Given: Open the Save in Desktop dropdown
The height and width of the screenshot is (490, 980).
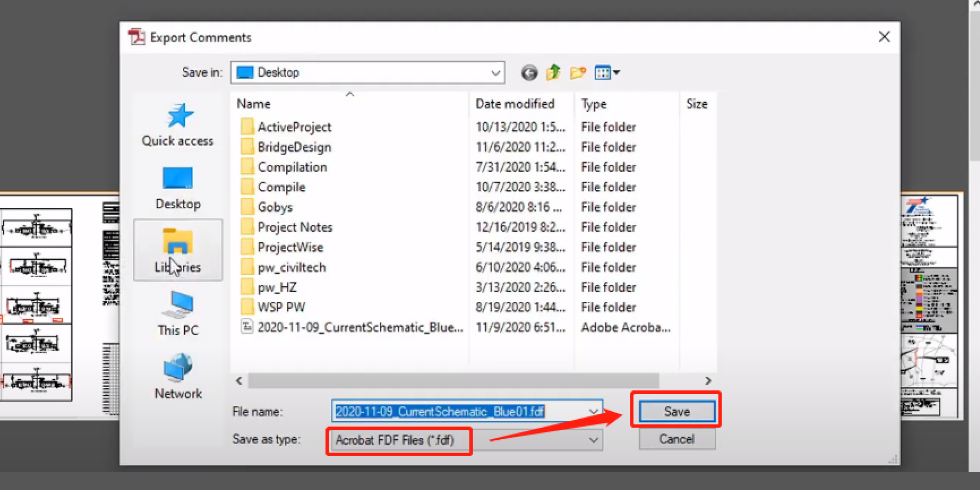Looking at the screenshot, I should (x=368, y=72).
